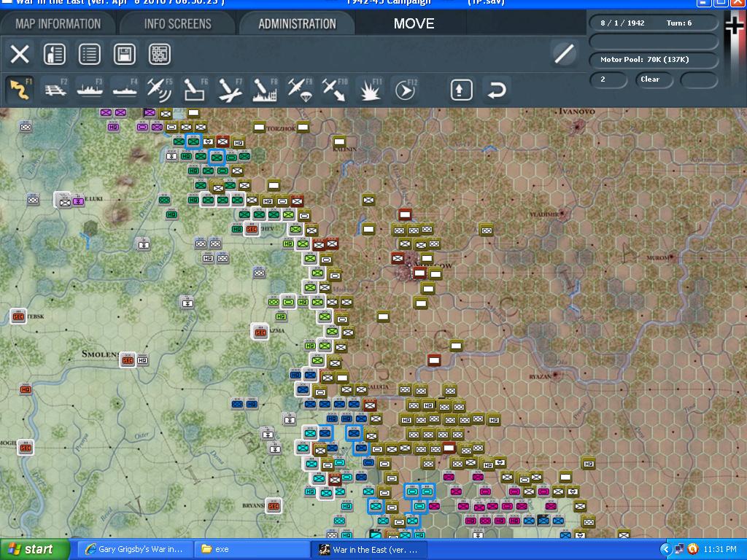Click the F12 circled arrow icon
The height and width of the screenshot is (560, 747).
pos(405,89)
